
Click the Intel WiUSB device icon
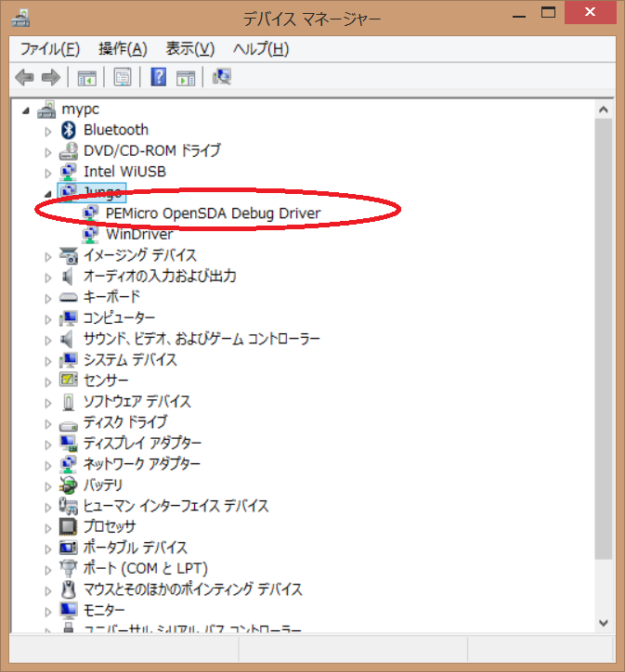pos(68,172)
